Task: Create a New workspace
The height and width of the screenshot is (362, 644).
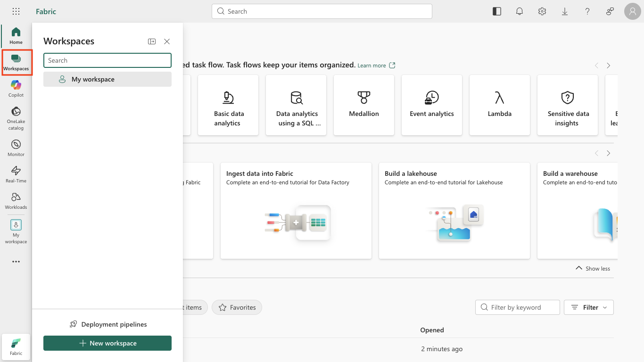Action: [107, 343]
